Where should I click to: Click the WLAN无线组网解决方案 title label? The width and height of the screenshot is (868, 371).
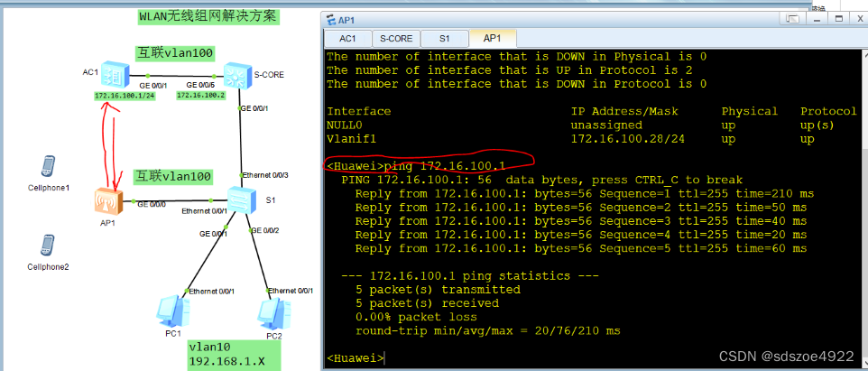click(x=208, y=16)
